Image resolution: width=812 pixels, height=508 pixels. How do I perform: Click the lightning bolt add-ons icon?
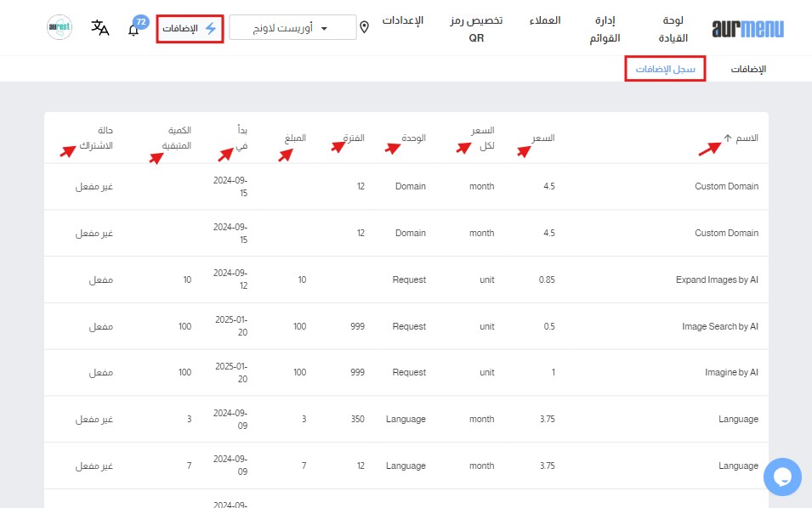click(210, 28)
